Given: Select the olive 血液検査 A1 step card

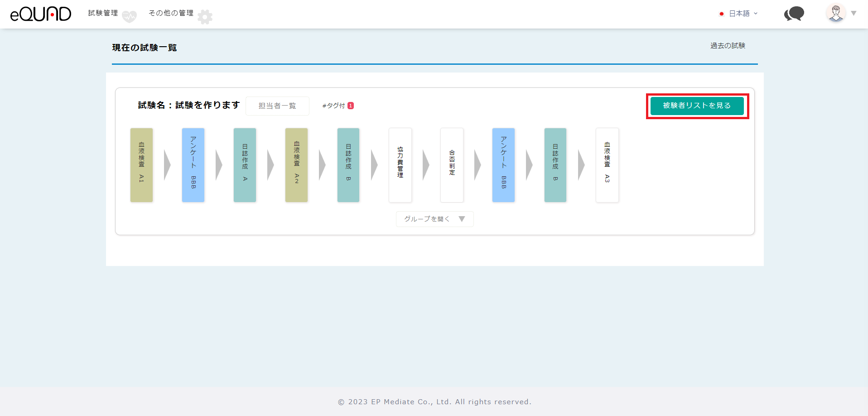Looking at the screenshot, I should tap(141, 165).
